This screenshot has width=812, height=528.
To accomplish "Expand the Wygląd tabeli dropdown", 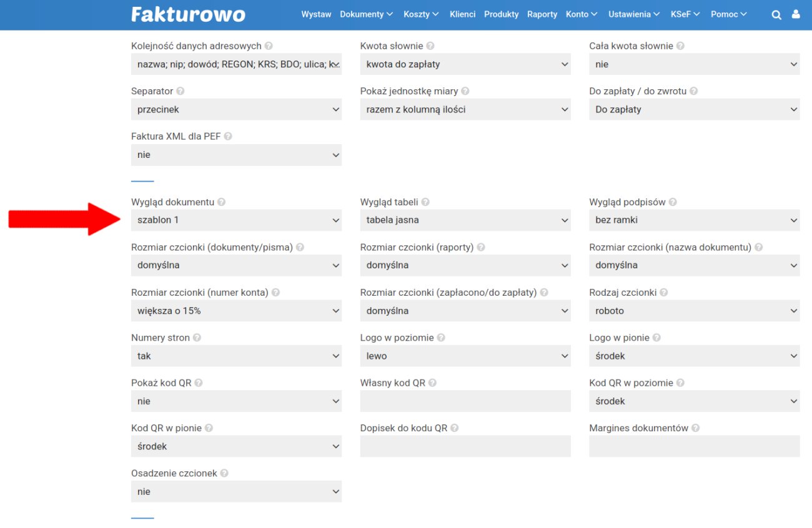I will coord(465,220).
